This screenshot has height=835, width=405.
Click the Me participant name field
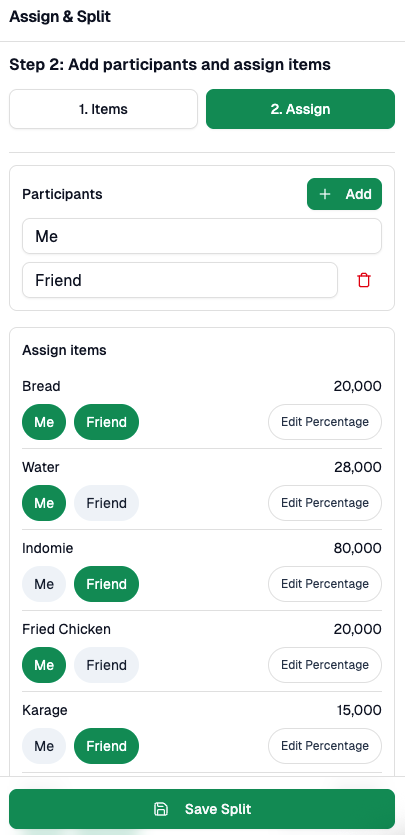tap(202, 236)
